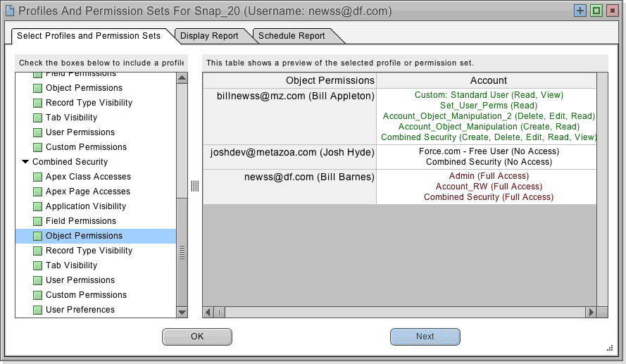Viewport: 626px width, 364px height.
Task: Click "Account_RW (Full Access)" entry
Action: (489, 187)
